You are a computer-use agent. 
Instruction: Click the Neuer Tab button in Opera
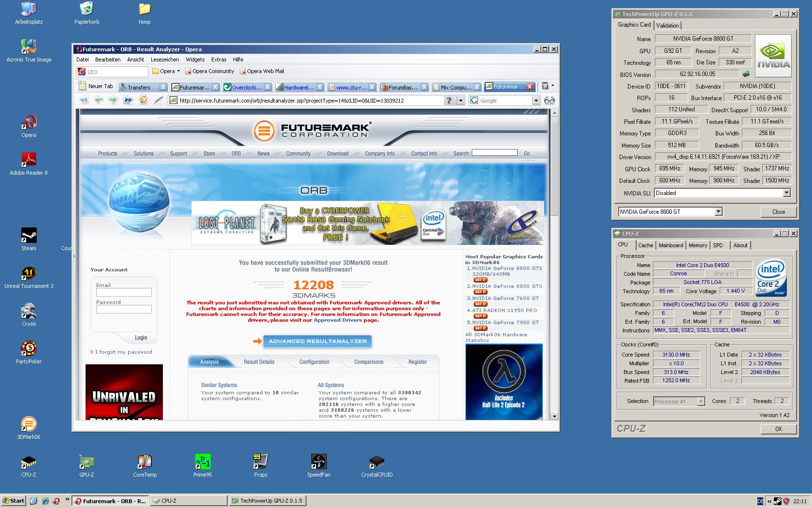point(96,86)
